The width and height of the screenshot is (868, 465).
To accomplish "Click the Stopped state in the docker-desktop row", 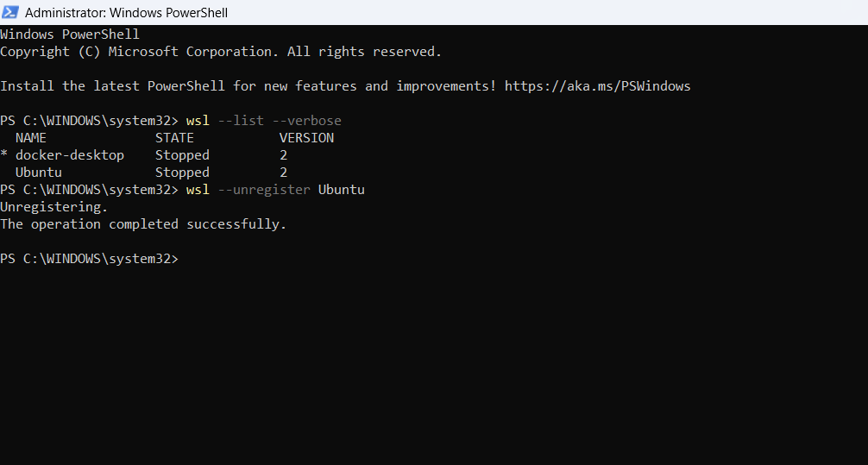I will 182,155.
